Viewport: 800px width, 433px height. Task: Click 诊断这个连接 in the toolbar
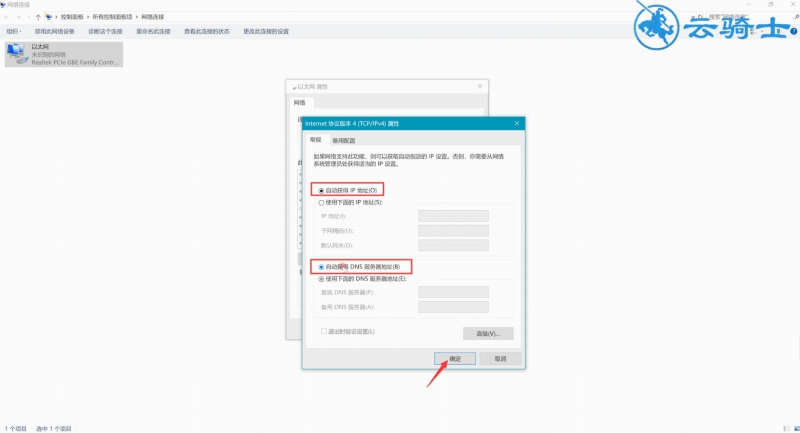coord(105,31)
